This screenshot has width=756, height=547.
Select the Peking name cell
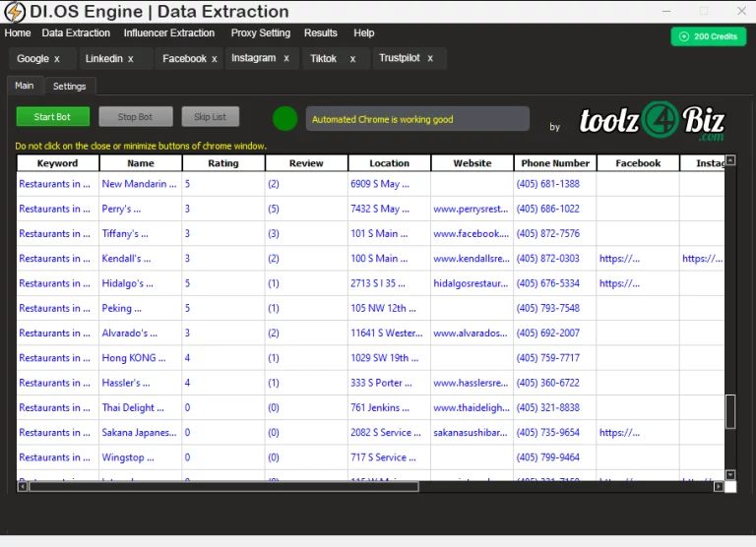(x=141, y=309)
